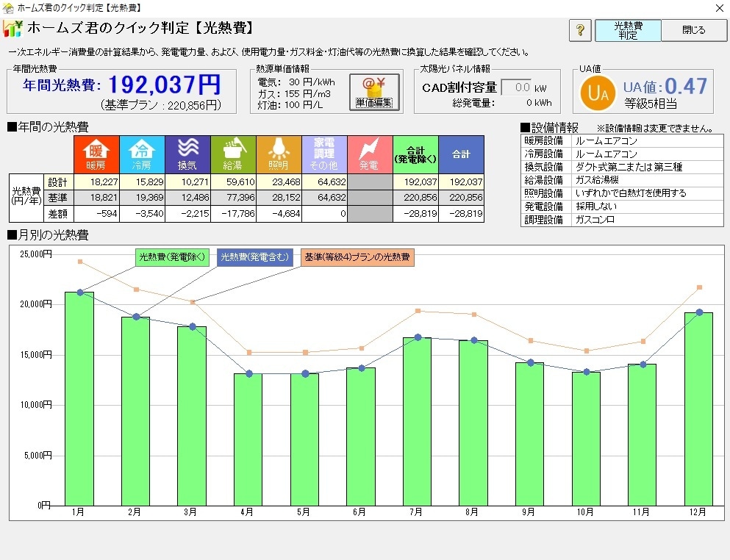Click the 光熱費(発電除く) green legend label
The height and width of the screenshot is (560, 730).
point(172,257)
